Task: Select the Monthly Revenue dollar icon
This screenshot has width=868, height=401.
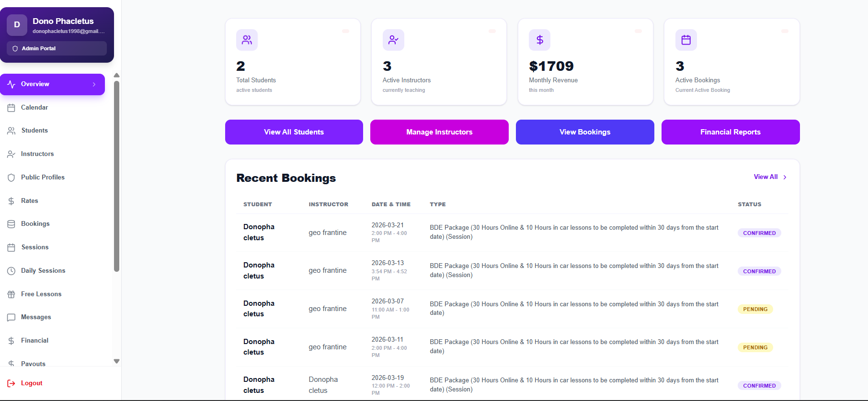Action: point(539,40)
